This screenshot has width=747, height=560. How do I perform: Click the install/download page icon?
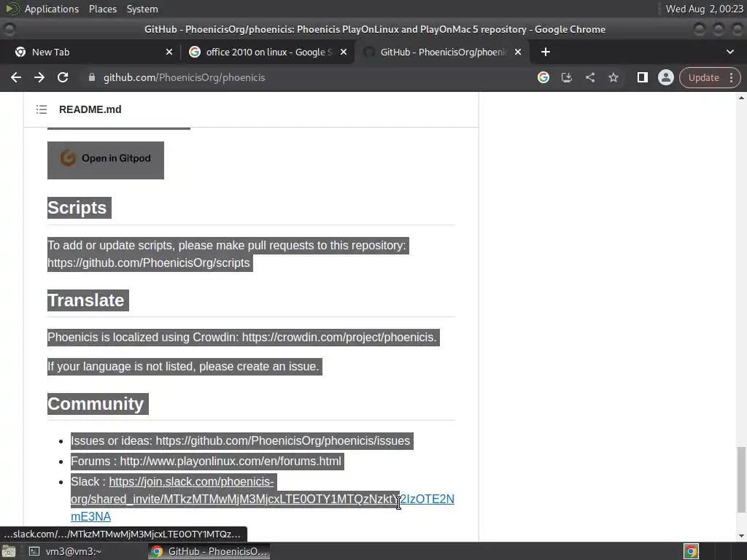(x=566, y=77)
